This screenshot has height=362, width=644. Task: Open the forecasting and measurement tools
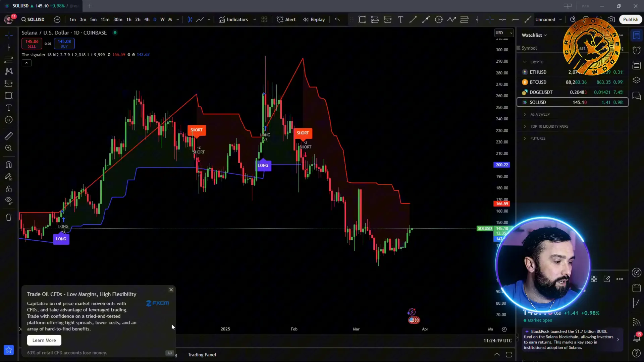(x=9, y=83)
